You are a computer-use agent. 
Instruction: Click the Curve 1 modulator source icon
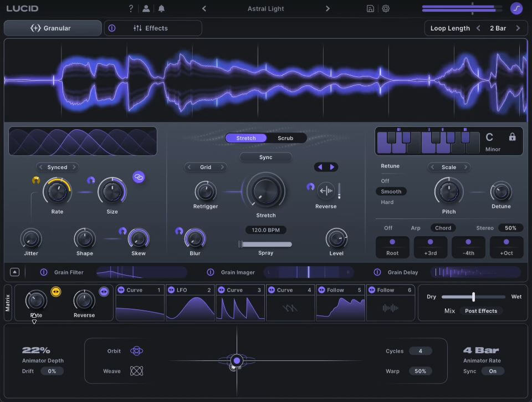(121, 290)
